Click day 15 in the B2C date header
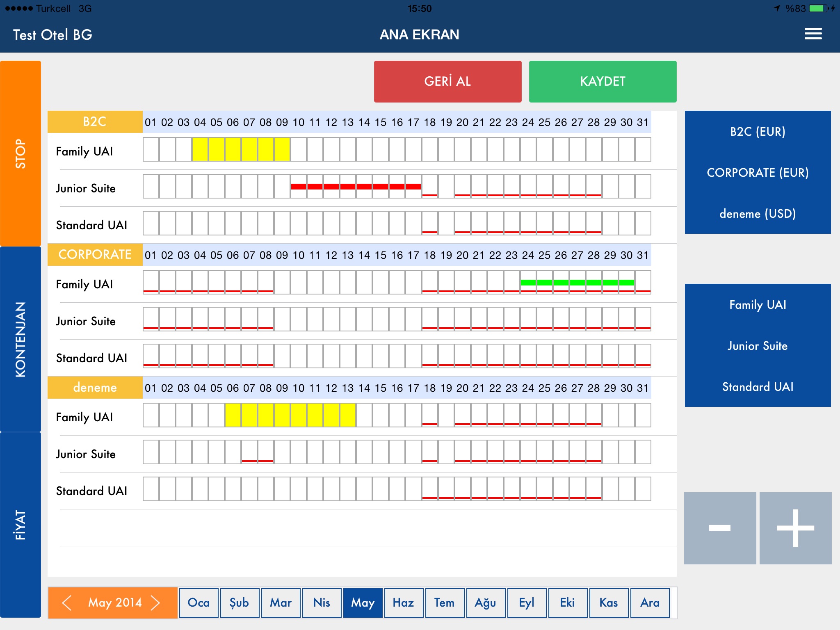Screen dimensions: 840x630 pos(380,122)
